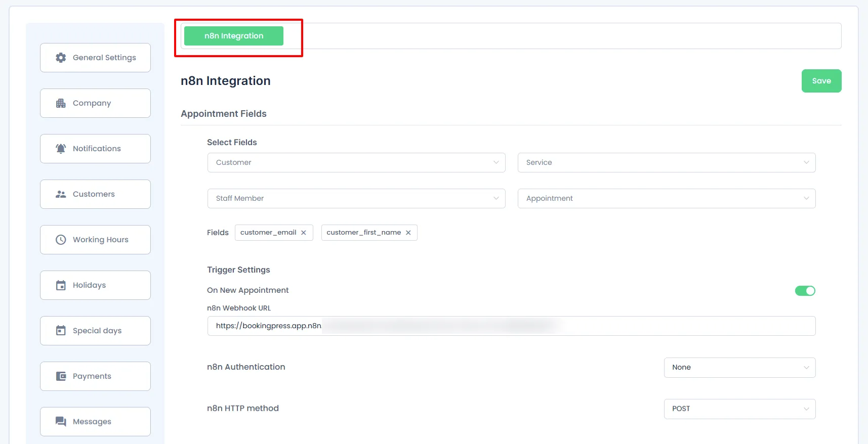Click the Payments wallet icon
Image resolution: width=868 pixels, height=444 pixels.
61,376
